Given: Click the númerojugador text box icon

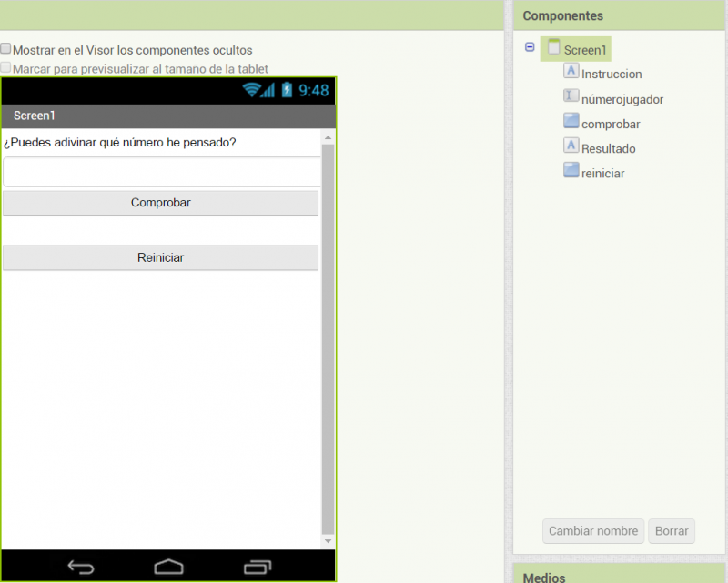Looking at the screenshot, I should [571, 98].
